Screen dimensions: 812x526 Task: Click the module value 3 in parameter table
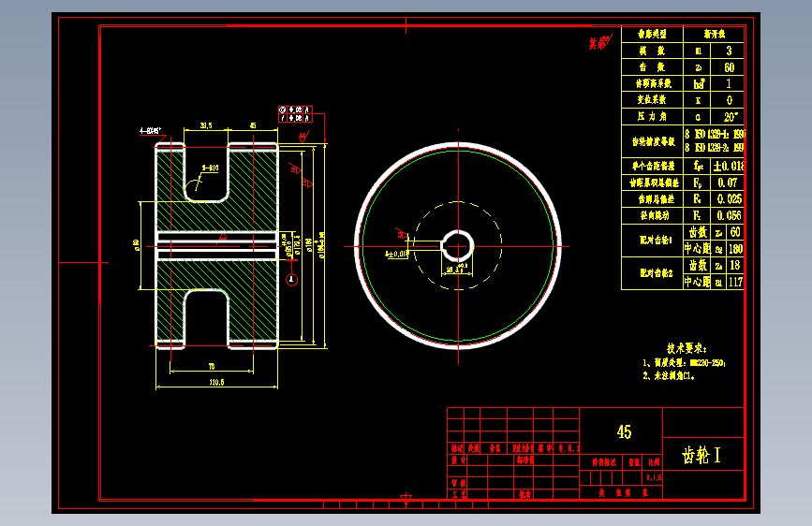[729, 51]
